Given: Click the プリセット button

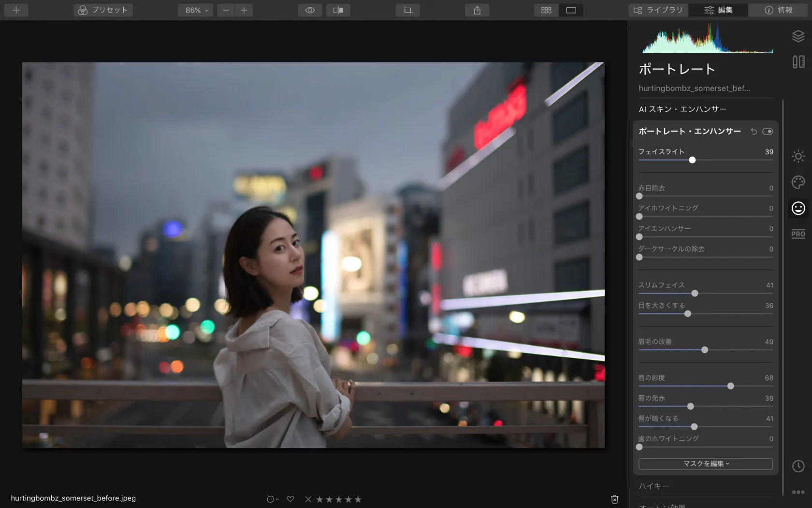Looking at the screenshot, I should 103,10.
